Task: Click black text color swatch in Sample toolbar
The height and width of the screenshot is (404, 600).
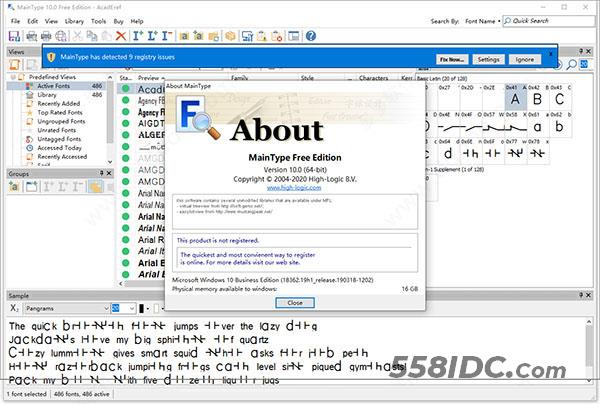Action: click(141, 308)
